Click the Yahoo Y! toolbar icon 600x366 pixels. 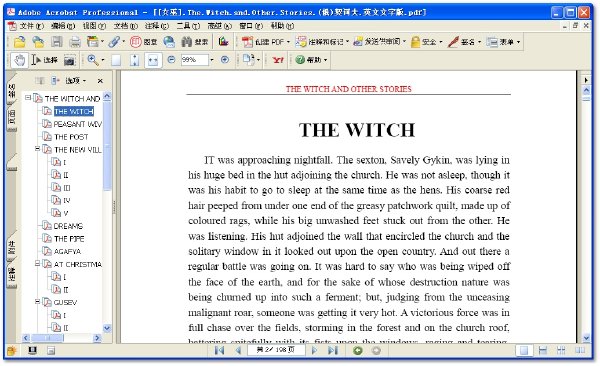pyautogui.click(x=278, y=60)
